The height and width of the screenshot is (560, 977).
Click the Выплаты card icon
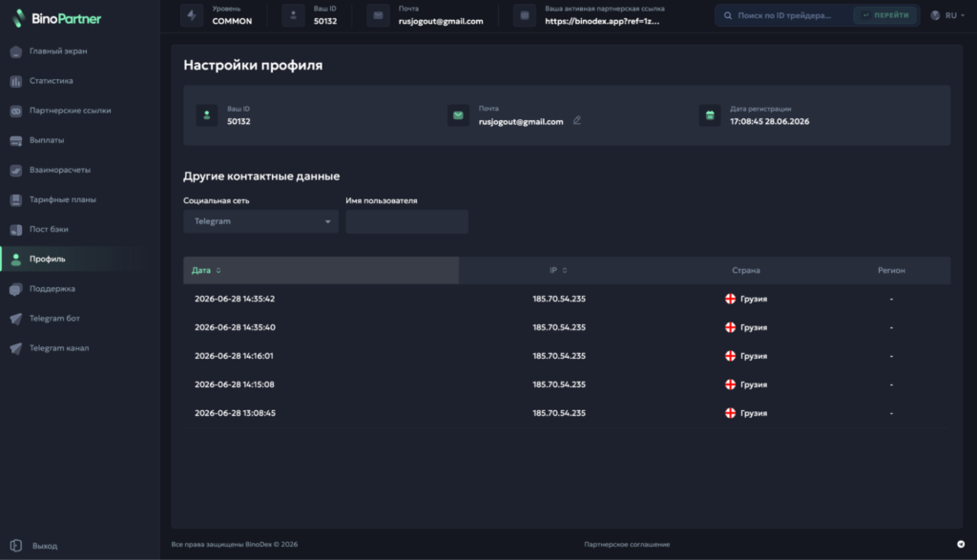tap(16, 141)
